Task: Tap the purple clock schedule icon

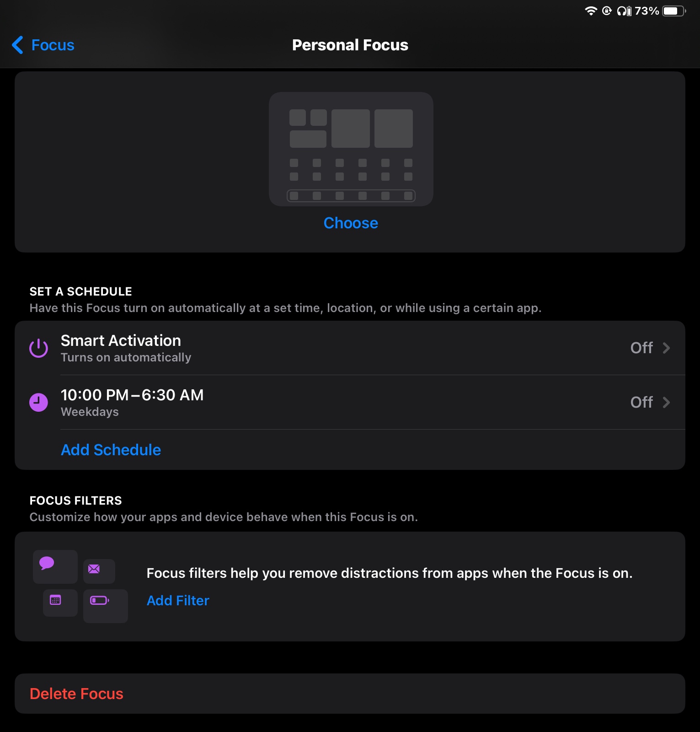Action: point(38,403)
